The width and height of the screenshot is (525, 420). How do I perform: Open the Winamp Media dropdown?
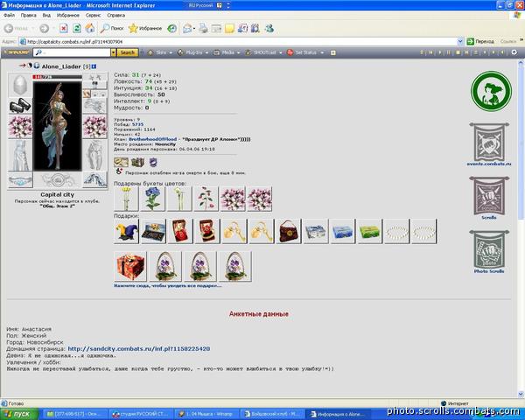(x=227, y=52)
